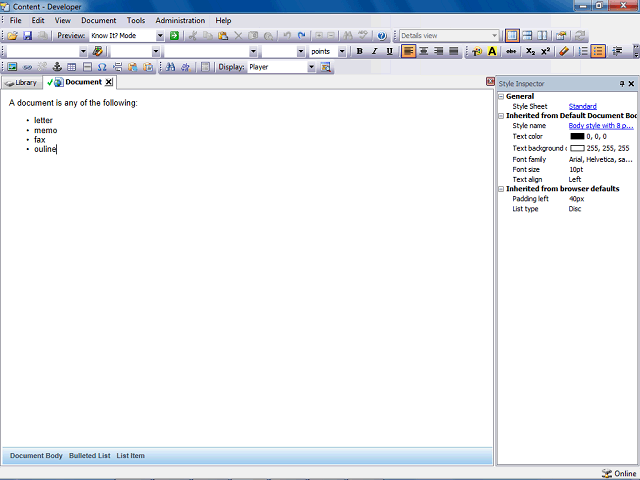Collapse Inherited from Default Document Body section
Screen dimensions: 640x480
click(501, 116)
